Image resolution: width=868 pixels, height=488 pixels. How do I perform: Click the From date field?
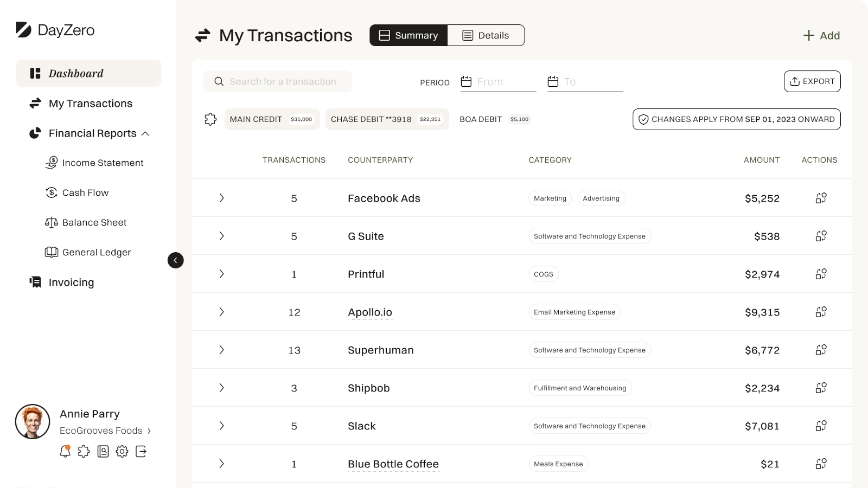click(498, 81)
